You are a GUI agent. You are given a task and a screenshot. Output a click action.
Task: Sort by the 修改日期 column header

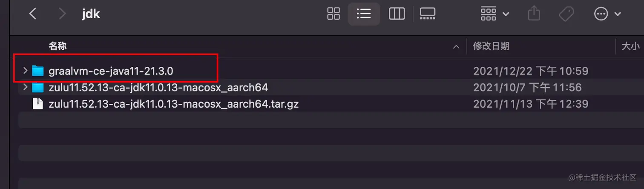pos(491,46)
